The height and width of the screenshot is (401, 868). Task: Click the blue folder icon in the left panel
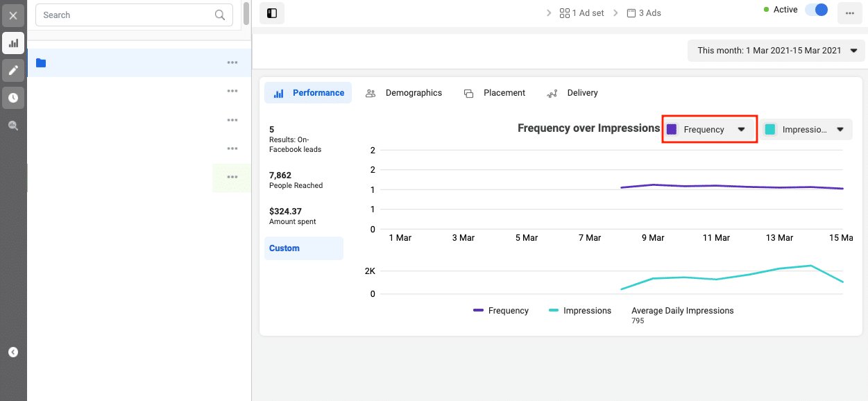coord(40,62)
